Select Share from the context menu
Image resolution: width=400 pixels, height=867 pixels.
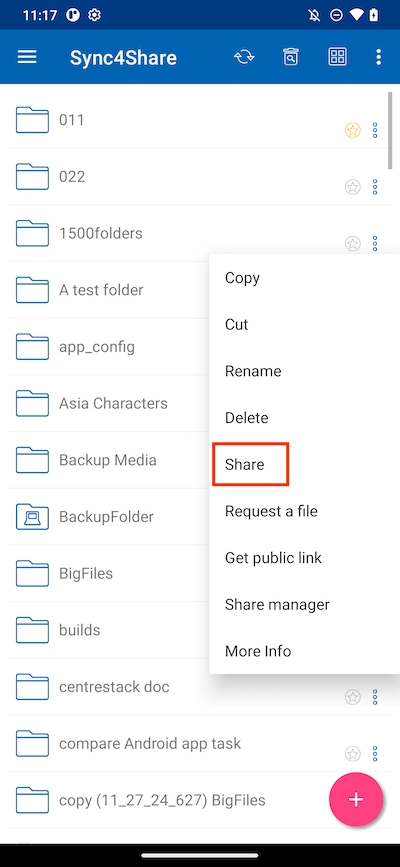tap(245, 464)
